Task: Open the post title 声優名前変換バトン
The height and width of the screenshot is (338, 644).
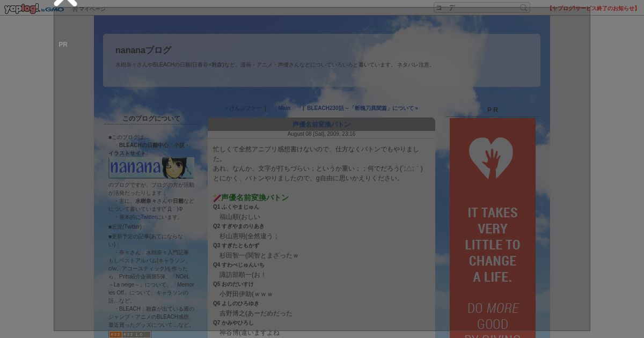Action: point(321,124)
